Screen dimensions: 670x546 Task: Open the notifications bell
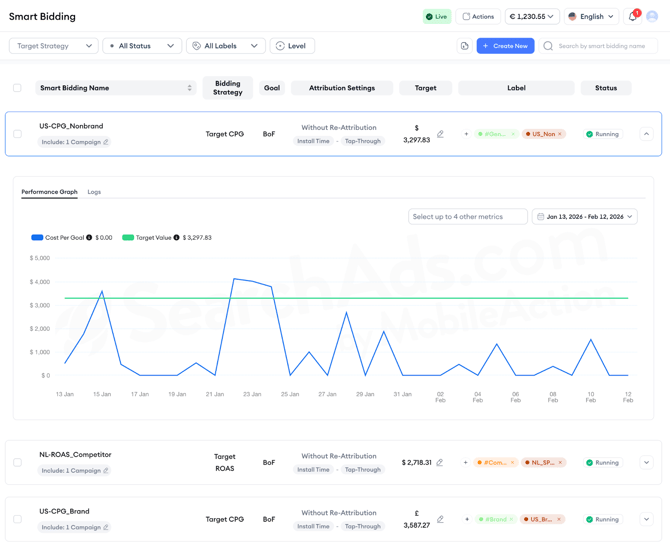tap(632, 17)
